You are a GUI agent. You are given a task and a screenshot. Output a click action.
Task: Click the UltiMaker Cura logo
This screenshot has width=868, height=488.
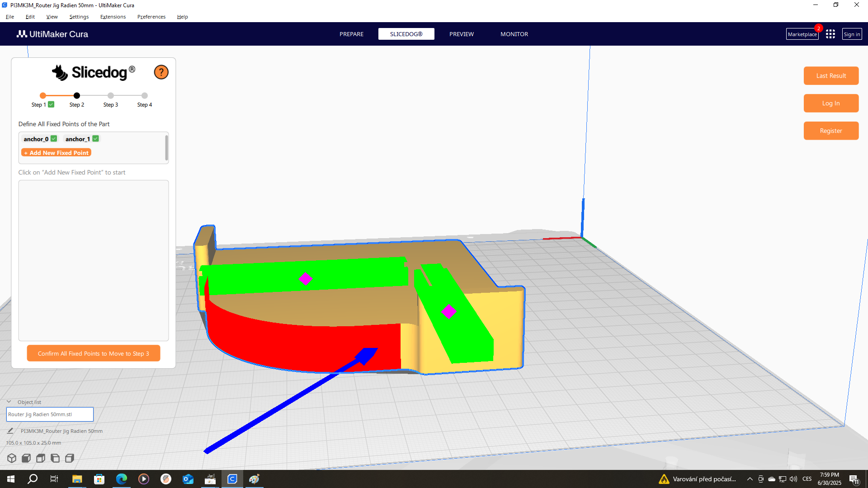click(52, 34)
